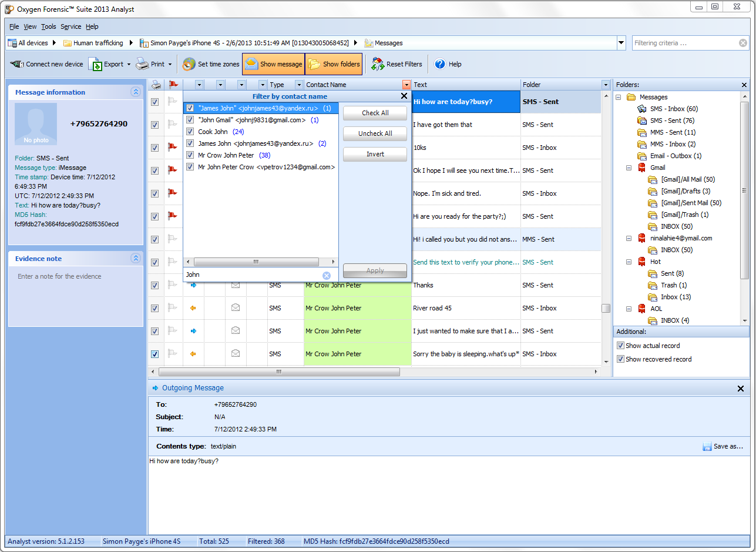This screenshot has width=756, height=552.
Task: Collapse the Evidence note panel
Action: pyautogui.click(x=136, y=258)
